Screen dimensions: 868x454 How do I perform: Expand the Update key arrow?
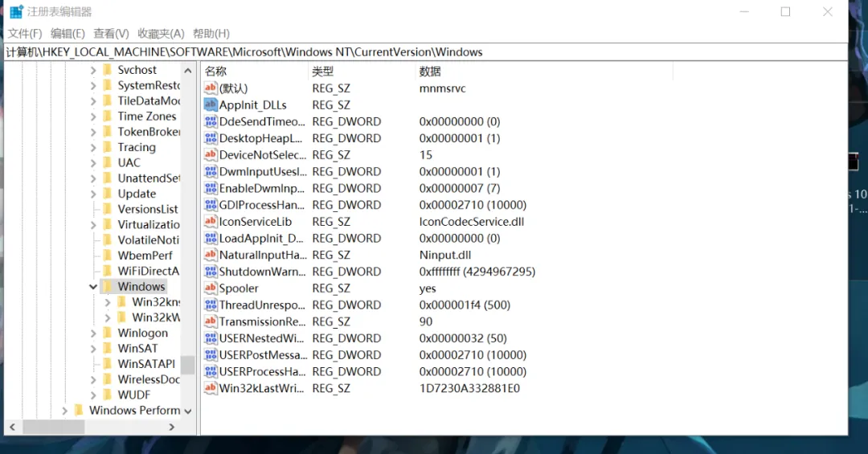[x=93, y=194]
